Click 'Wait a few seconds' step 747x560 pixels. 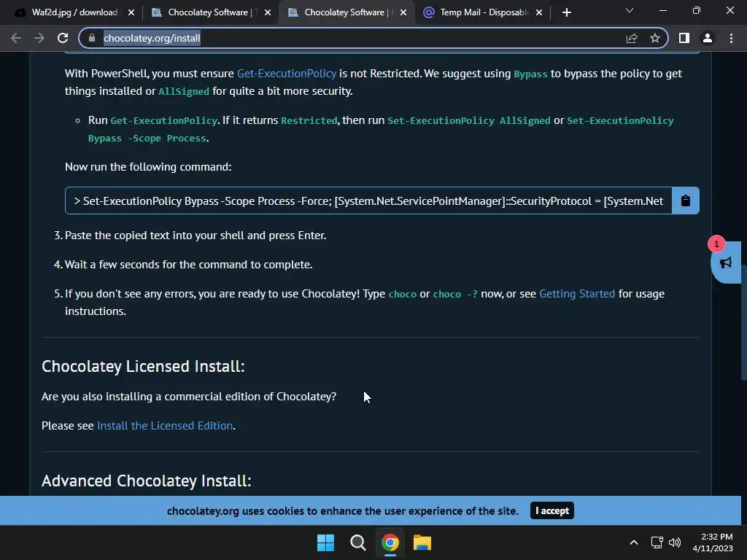tap(189, 264)
